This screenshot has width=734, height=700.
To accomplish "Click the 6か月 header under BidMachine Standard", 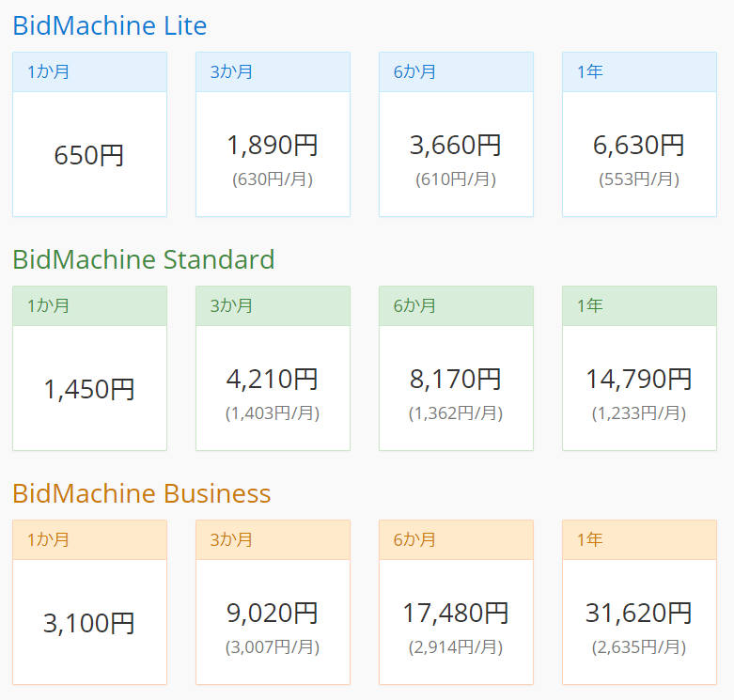I will click(x=414, y=305).
